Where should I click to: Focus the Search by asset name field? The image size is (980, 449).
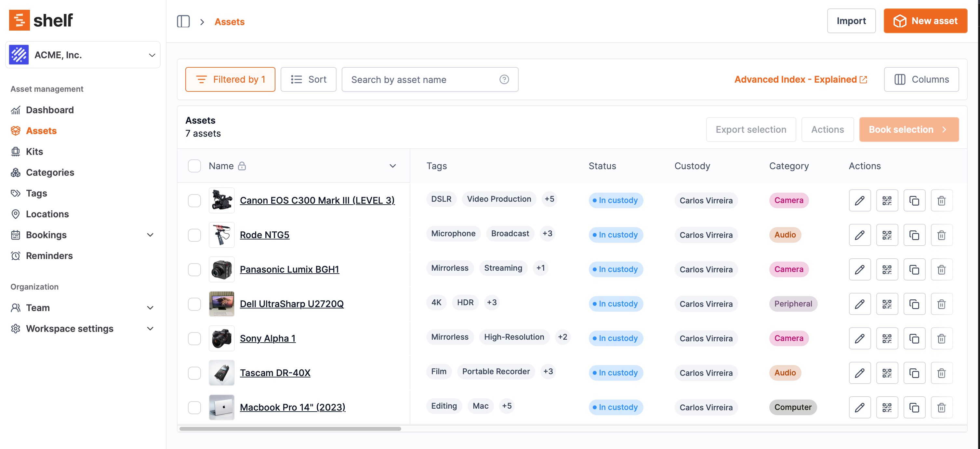pyautogui.click(x=430, y=79)
